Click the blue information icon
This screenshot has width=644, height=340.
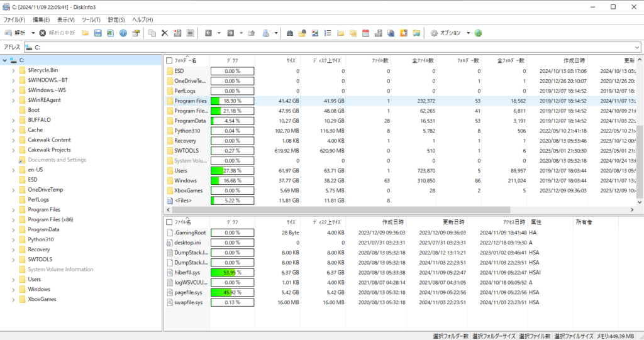click(x=123, y=33)
